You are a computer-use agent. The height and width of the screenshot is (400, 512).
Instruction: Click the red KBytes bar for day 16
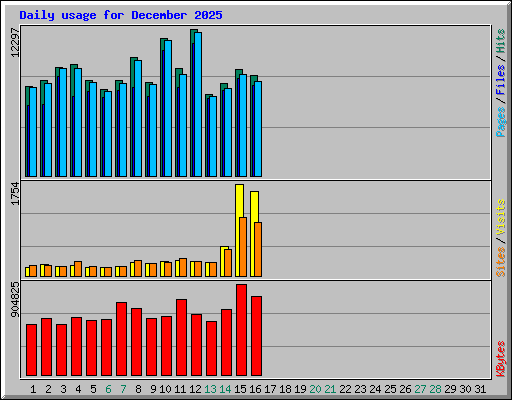point(256,336)
